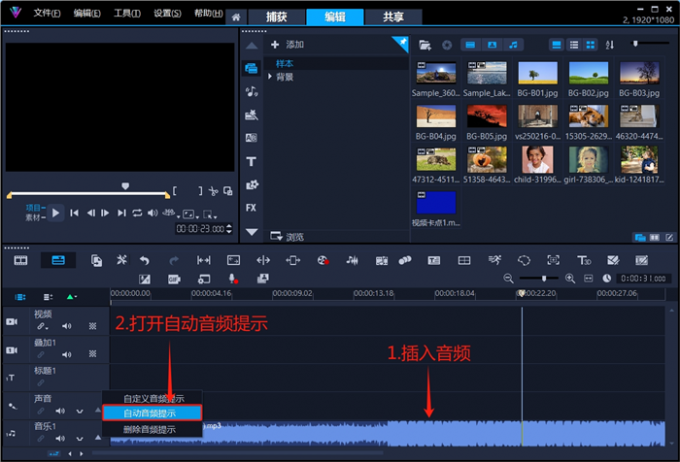Open the FX filter library
This screenshot has width=680, height=462.
point(251,207)
